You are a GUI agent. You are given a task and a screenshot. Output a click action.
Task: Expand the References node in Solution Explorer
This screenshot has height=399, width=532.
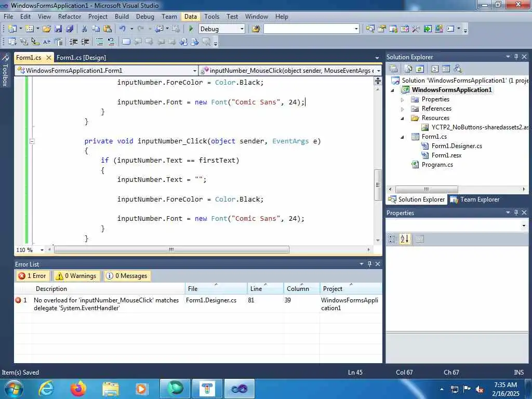click(x=403, y=109)
